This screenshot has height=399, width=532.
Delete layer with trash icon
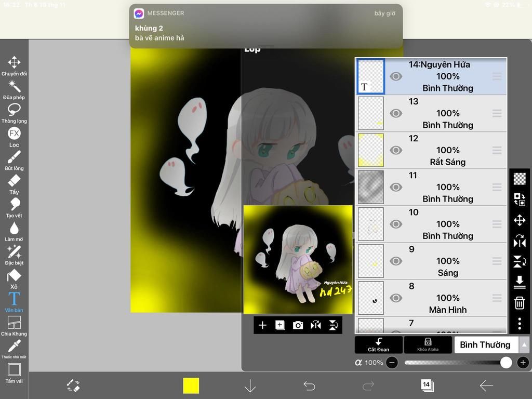pyautogui.click(x=520, y=303)
